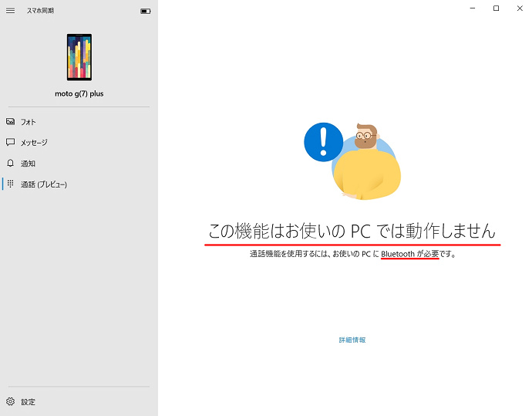Click the 通知 bell icon

click(x=11, y=163)
